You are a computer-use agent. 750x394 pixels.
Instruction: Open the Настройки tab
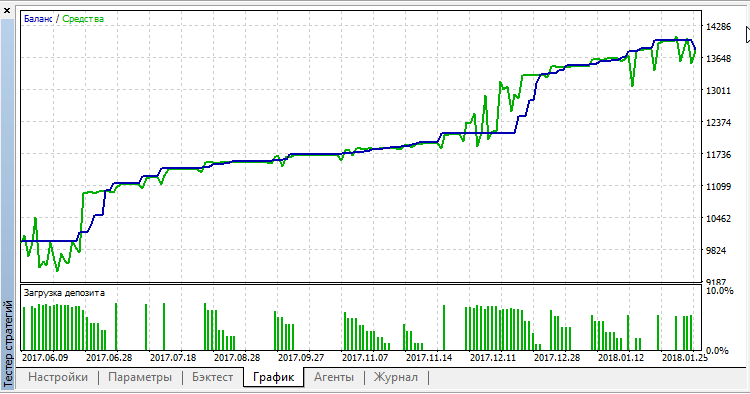point(58,377)
